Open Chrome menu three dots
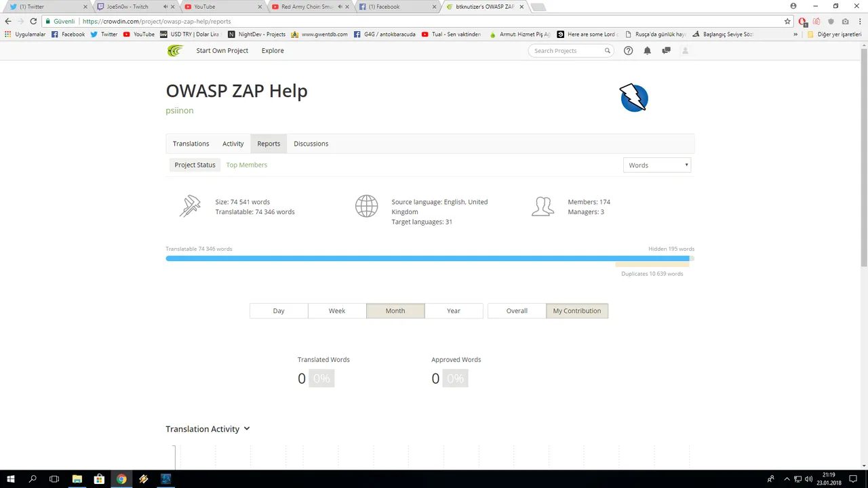The width and height of the screenshot is (868, 488). click(x=860, y=21)
